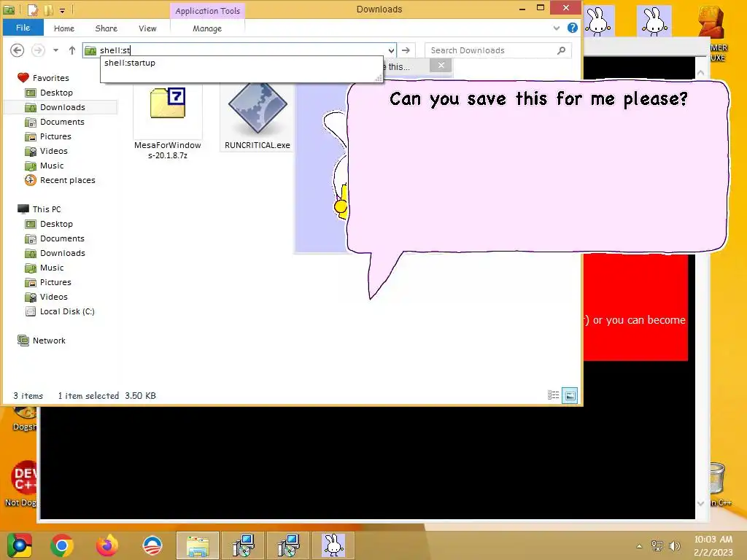
Task: Open Videos under Favorites
Action: click(53, 151)
